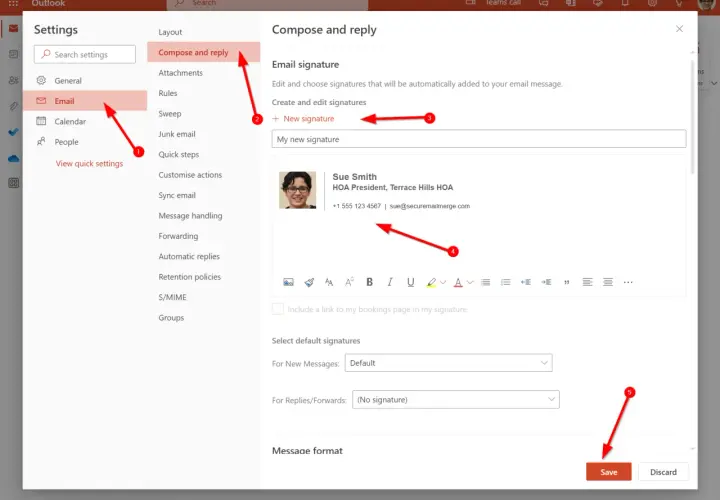
Task: Open the Layout settings page
Action: tap(203, 32)
